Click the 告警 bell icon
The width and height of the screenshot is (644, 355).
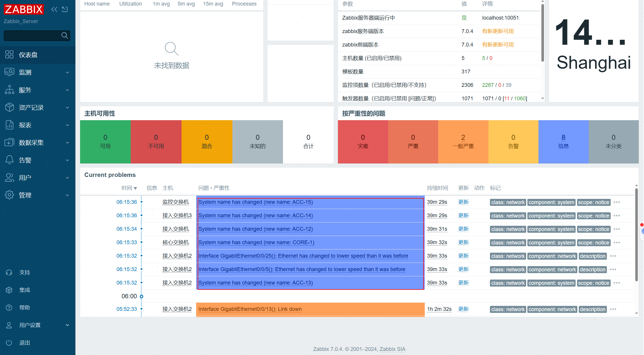click(x=9, y=160)
